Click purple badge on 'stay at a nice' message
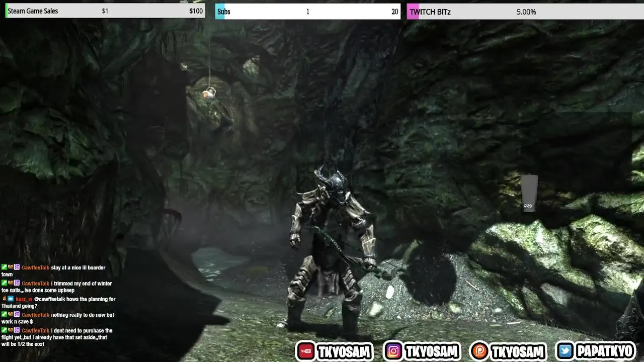Image resolution: width=644 pixels, height=362 pixels. (x=17, y=268)
